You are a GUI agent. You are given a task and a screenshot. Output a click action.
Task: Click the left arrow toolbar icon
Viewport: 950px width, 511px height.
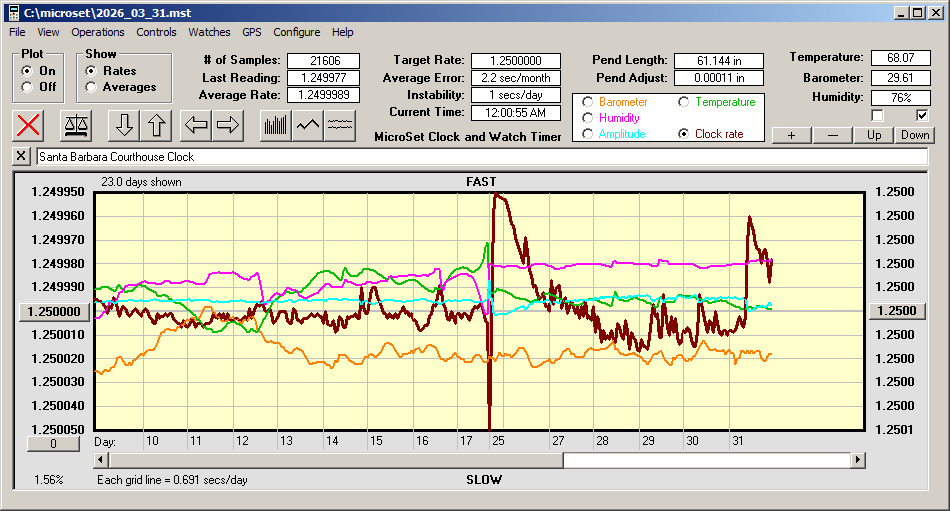coord(197,125)
